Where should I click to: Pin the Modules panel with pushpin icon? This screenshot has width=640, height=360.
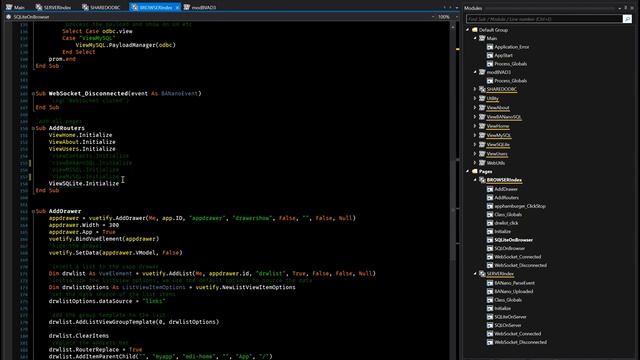click(626, 8)
